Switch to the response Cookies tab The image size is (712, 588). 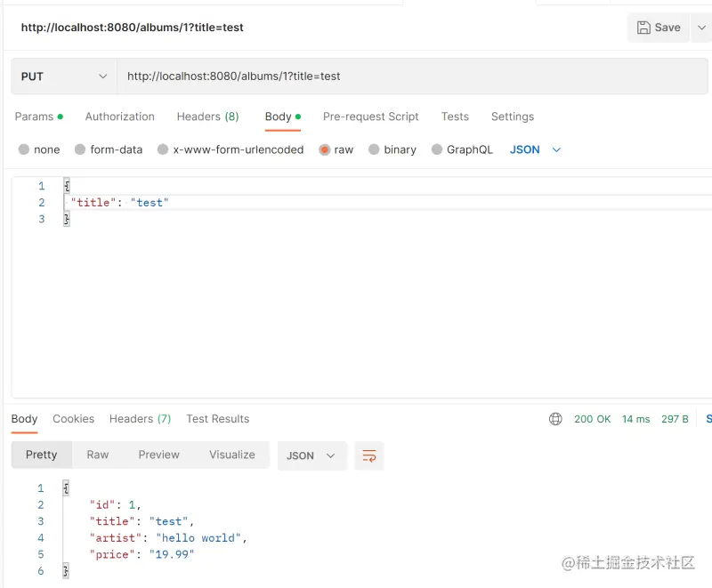point(74,419)
